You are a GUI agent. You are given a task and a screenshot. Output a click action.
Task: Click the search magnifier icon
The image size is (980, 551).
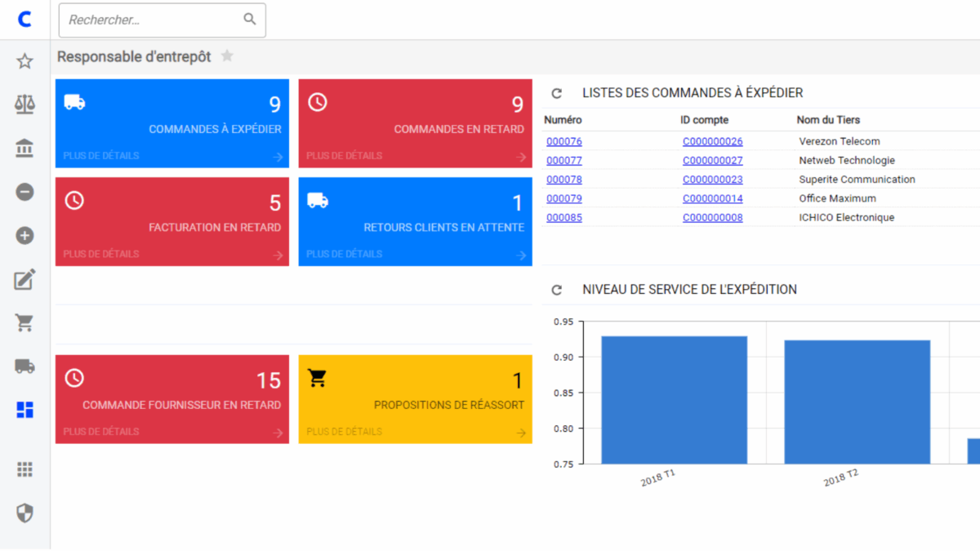pyautogui.click(x=250, y=20)
